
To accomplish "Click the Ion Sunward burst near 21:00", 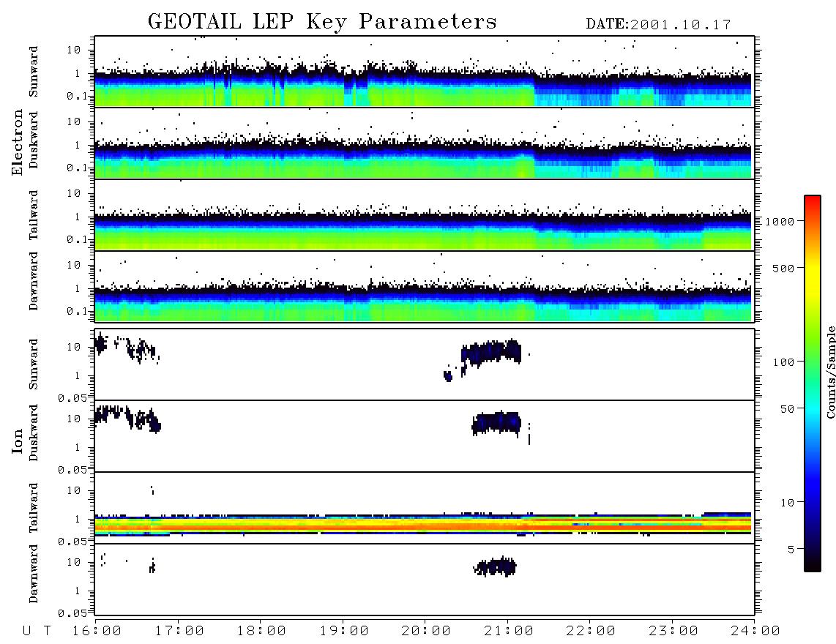I will point(490,353).
